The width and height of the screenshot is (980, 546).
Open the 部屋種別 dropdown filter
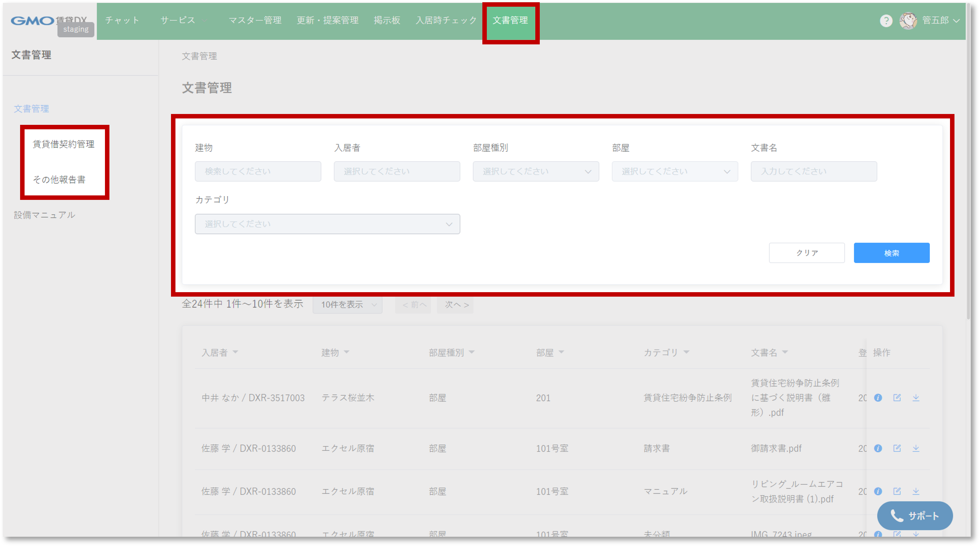coord(536,171)
